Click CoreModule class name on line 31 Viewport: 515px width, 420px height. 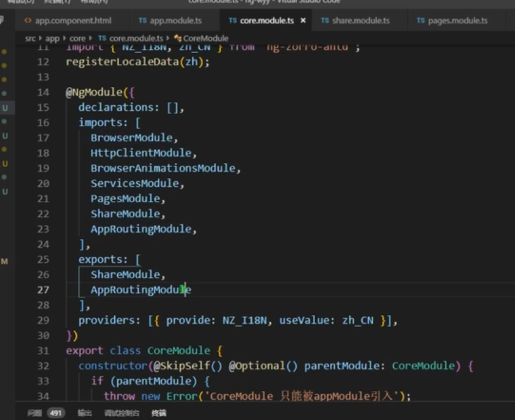(179, 351)
